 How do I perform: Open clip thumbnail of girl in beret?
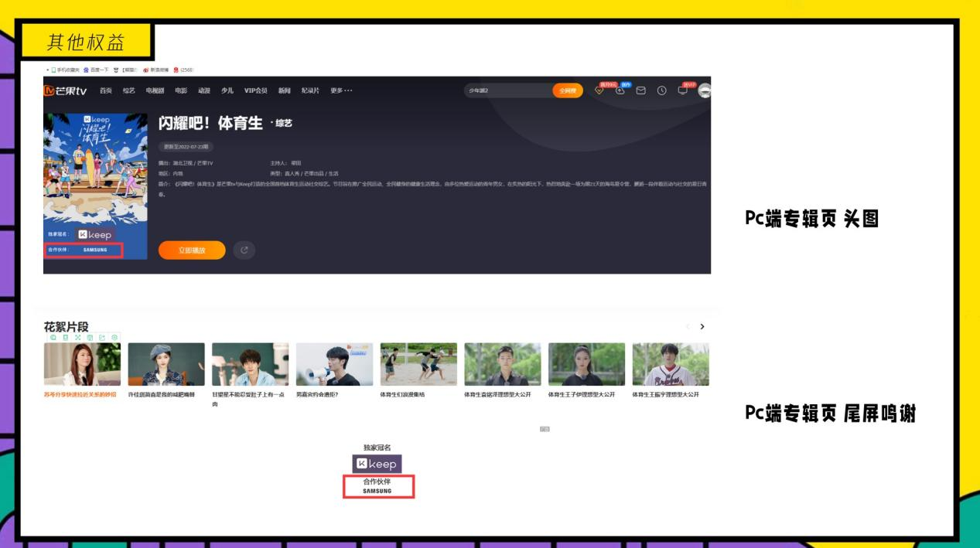coord(166,364)
